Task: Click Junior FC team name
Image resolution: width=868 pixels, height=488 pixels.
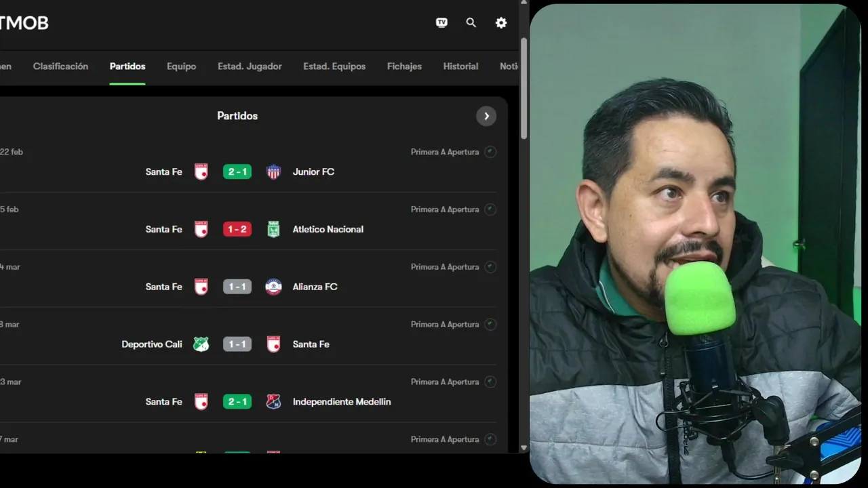Action: pyautogui.click(x=313, y=172)
